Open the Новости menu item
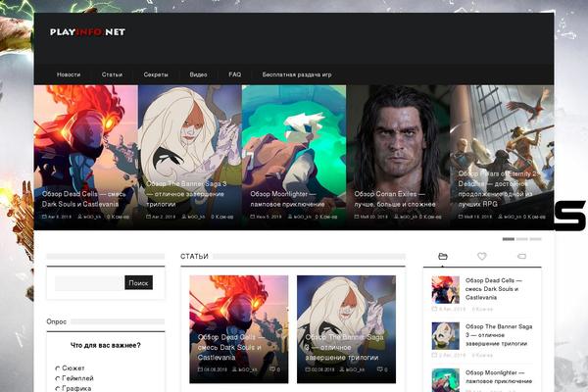 click(69, 74)
